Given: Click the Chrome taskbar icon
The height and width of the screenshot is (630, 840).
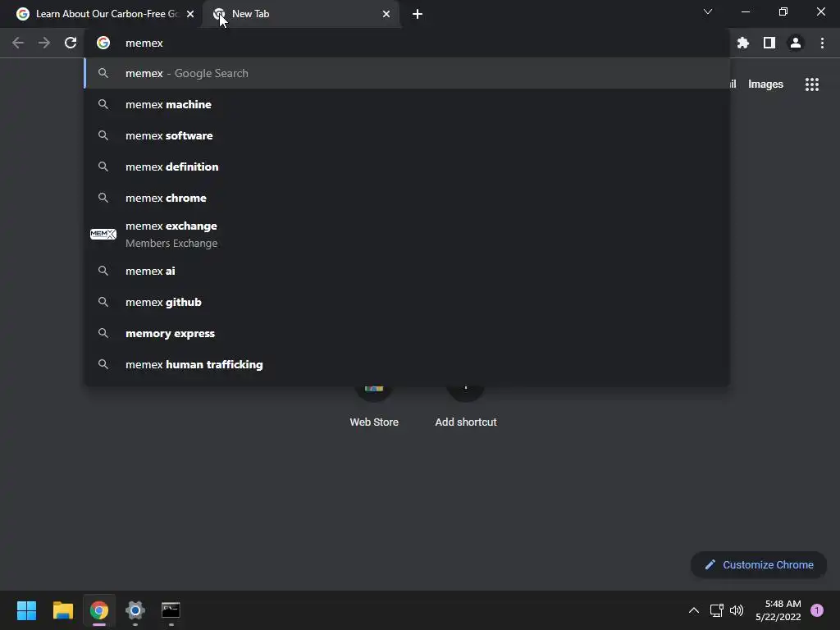Looking at the screenshot, I should 99,610.
